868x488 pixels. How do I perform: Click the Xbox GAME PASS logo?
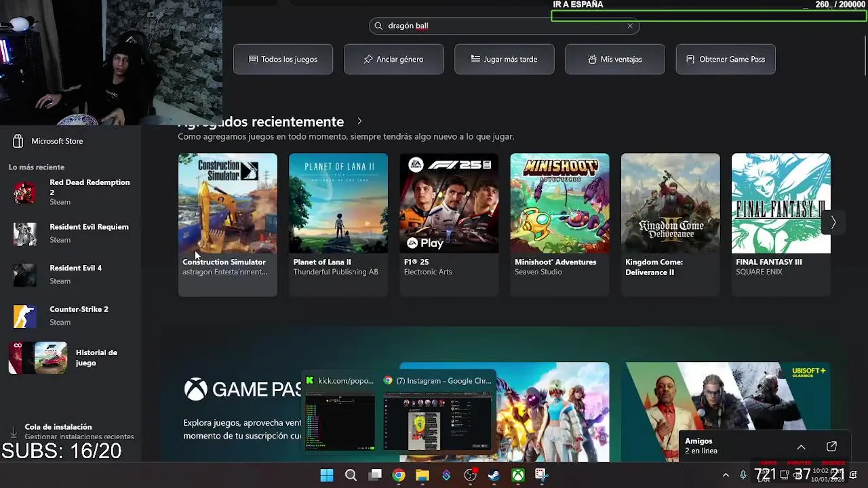[x=243, y=389]
